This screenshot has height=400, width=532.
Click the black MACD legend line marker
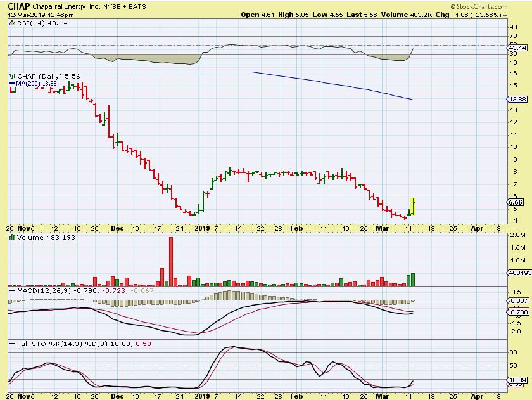point(13,291)
